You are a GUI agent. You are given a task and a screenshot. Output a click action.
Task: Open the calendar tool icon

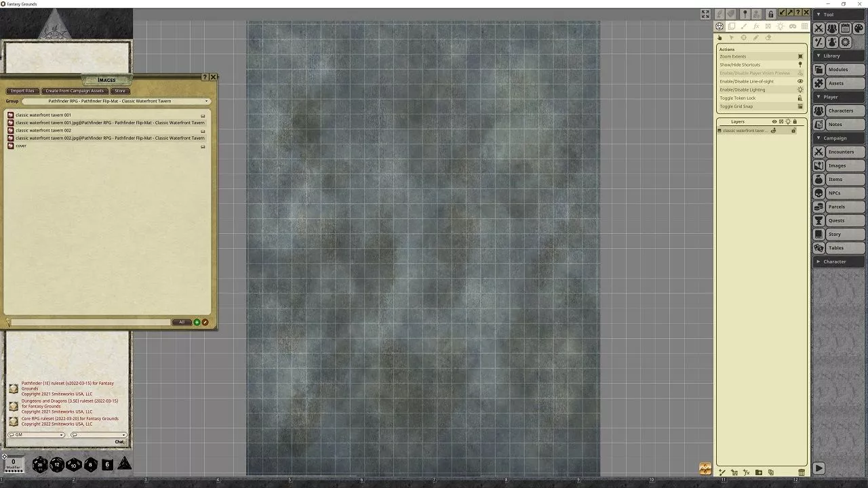[846, 28]
